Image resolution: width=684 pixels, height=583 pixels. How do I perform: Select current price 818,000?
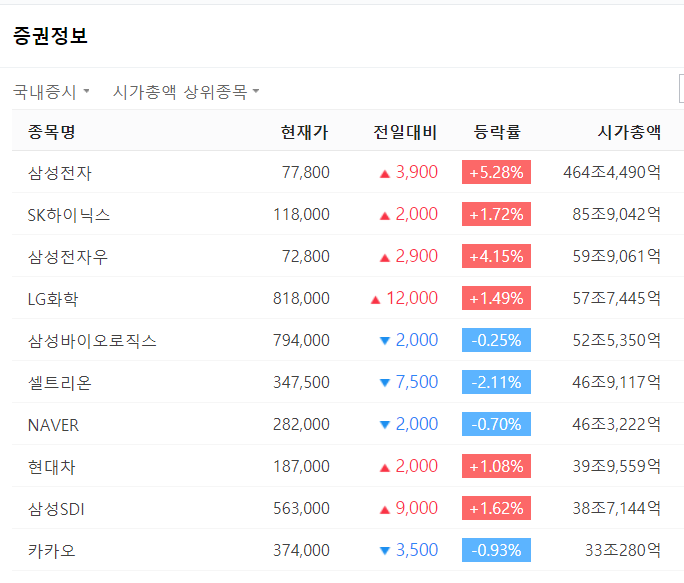pyautogui.click(x=301, y=298)
